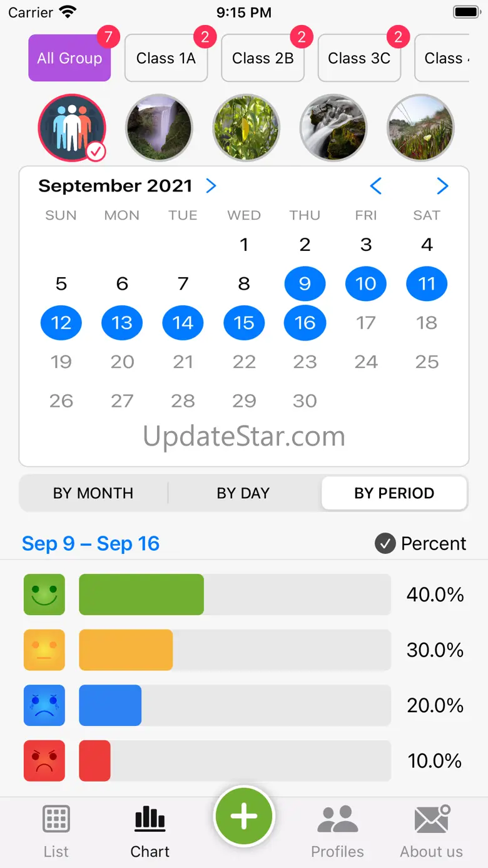The image size is (488, 868).
Task: Switch to the Class 1A group tab
Action: (x=166, y=58)
